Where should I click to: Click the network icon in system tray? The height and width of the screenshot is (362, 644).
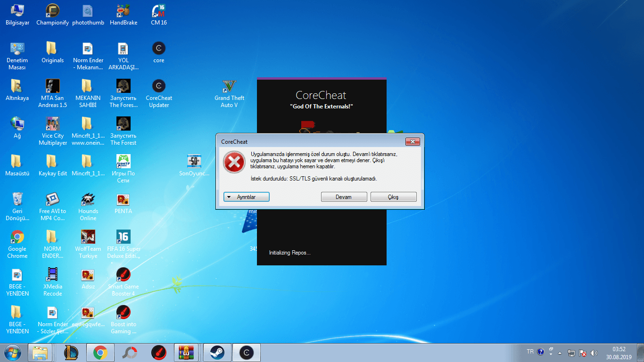[x=571, y=353]
